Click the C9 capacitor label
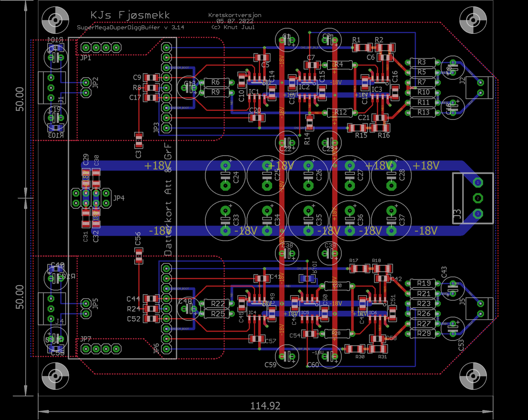 click(137, 78)
